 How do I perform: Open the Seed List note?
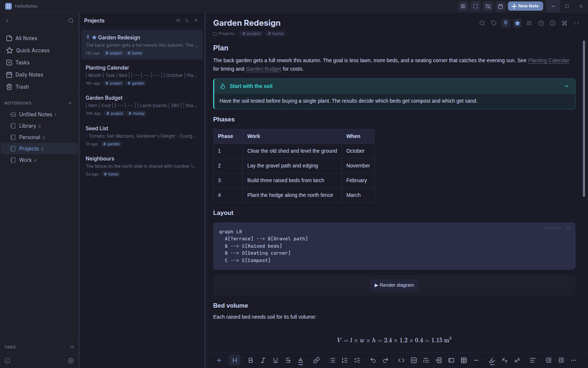[142, 136]
